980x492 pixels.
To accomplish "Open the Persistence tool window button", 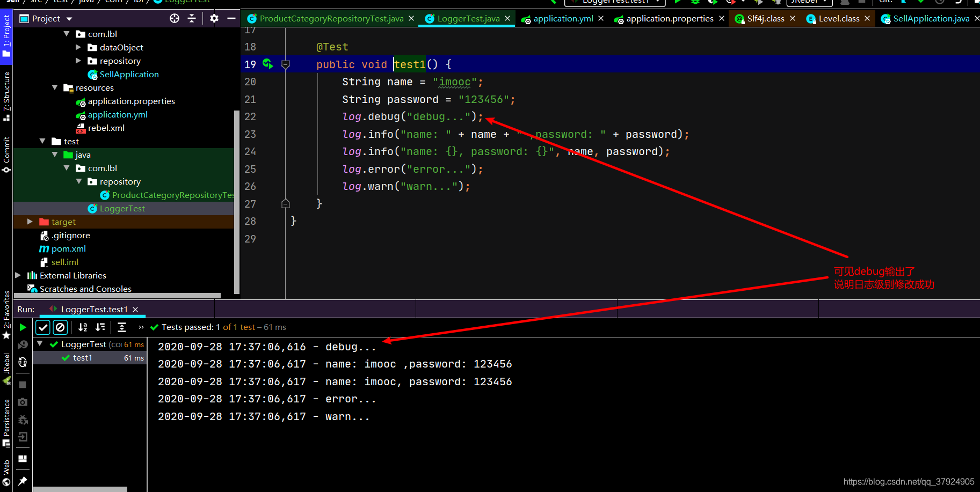I will 6,423.
